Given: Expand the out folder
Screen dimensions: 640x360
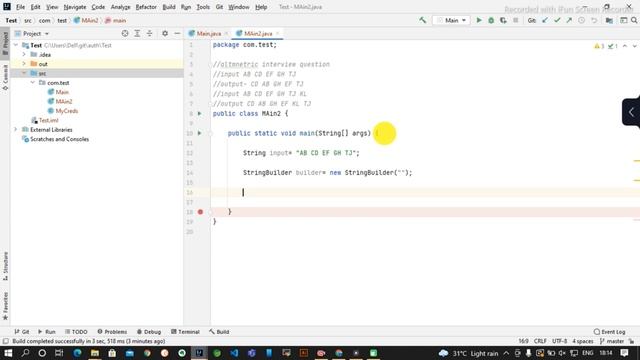Looking at the screenshot, I should click(24, 64).
